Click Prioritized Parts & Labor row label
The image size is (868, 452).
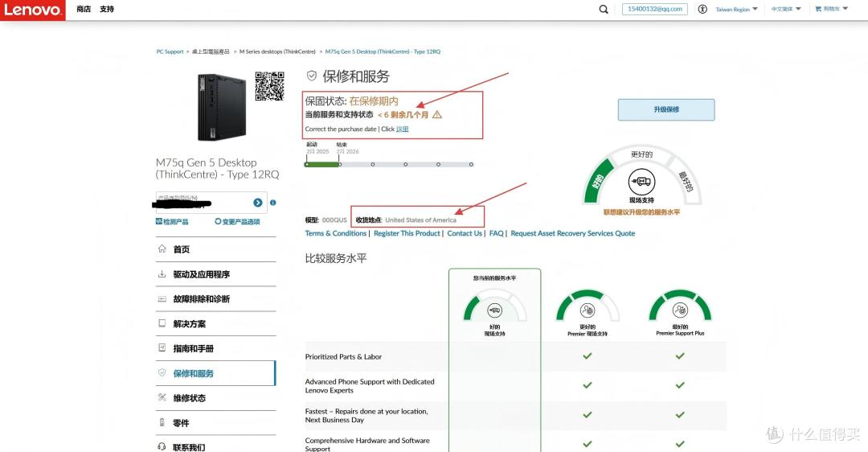pos(343,357)
